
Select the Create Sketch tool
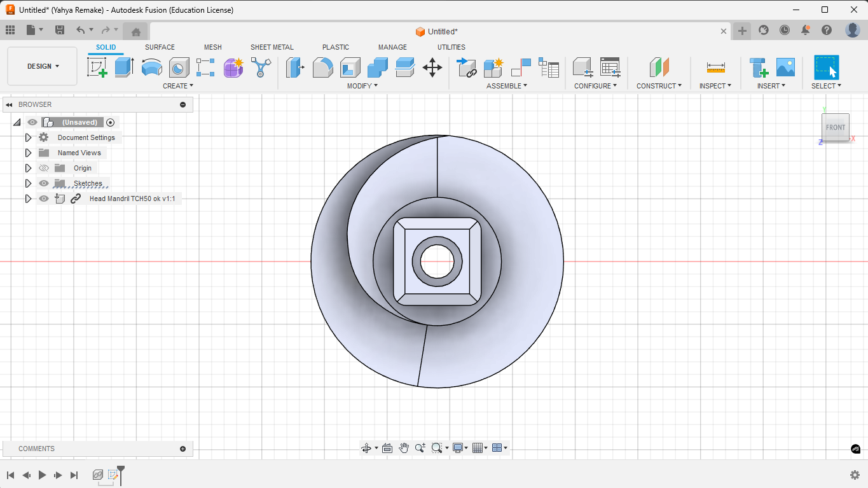(x=97, y=67)
